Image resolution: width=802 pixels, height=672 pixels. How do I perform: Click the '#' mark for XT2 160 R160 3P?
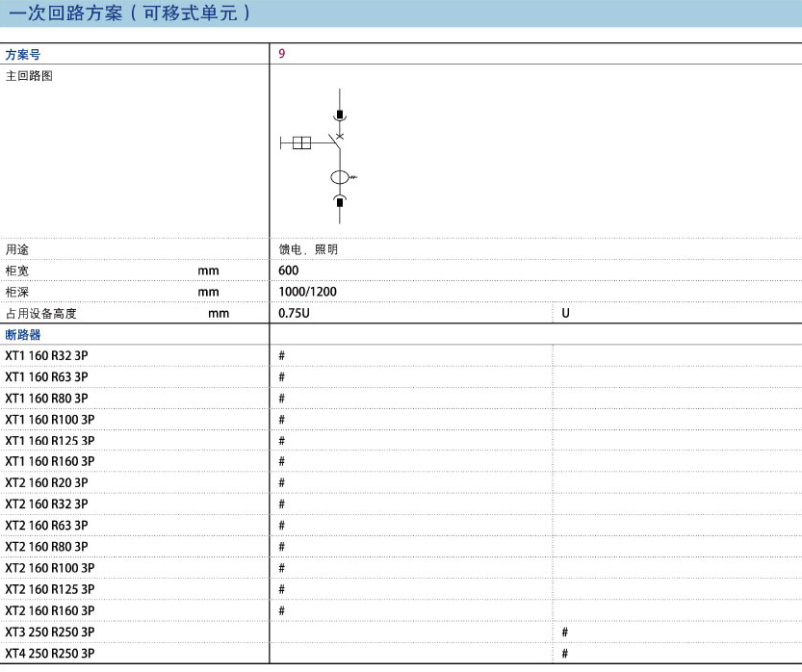tap(282, 610)
